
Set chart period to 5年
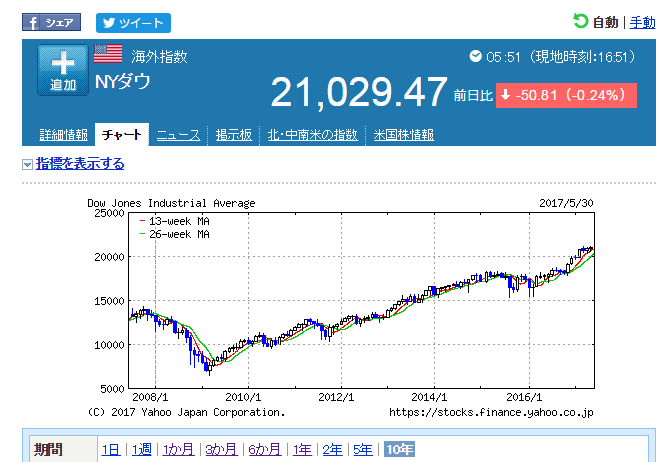(363, 449)
